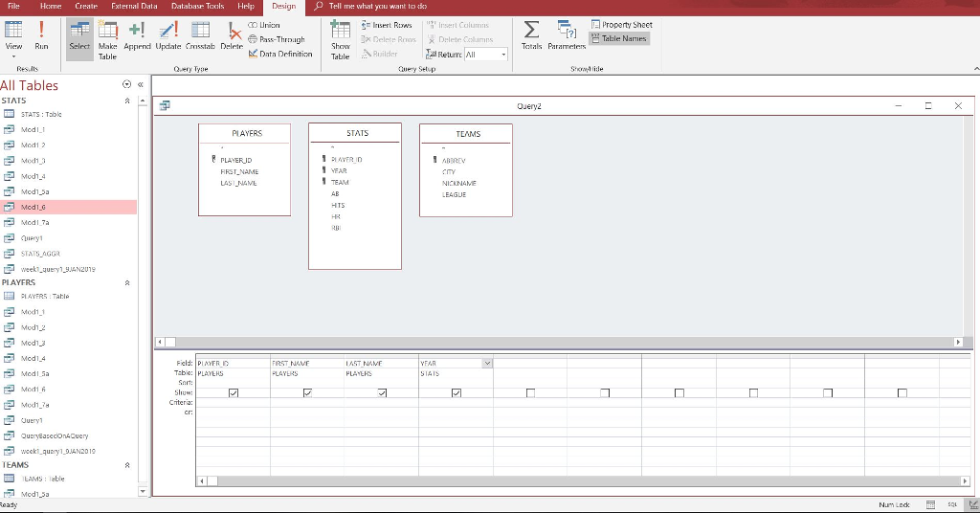Select FIRST_NAME field in PLAYERS table box
Screen dimensions: 980x513
(x=238, y=172)
